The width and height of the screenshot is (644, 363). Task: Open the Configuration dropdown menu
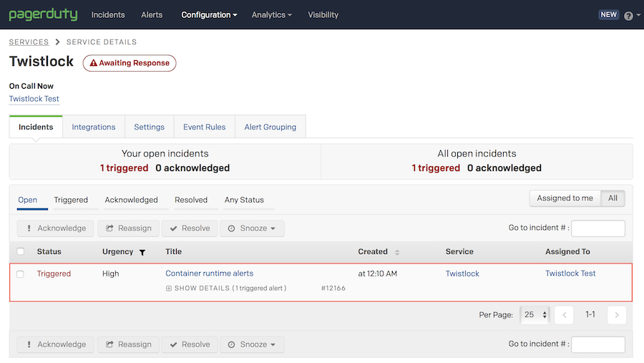pos(209,14)
